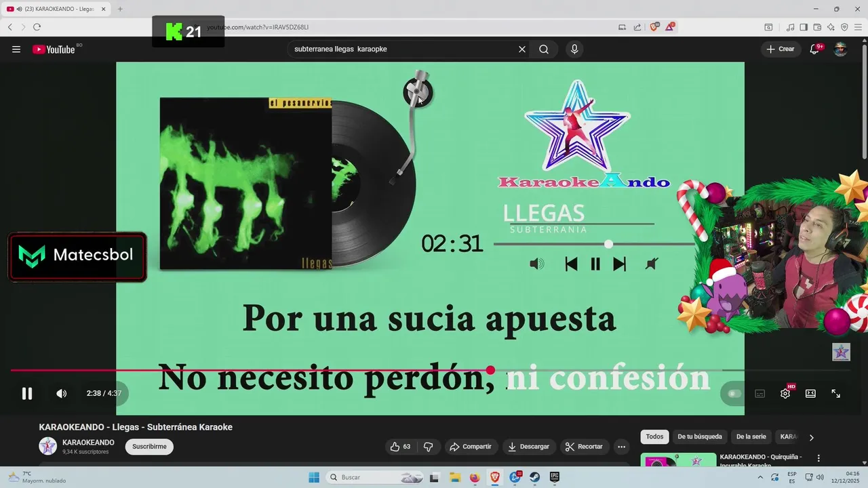
Task: Open the Brave Rewards triangle icon
Action: (x=670, y=27)
